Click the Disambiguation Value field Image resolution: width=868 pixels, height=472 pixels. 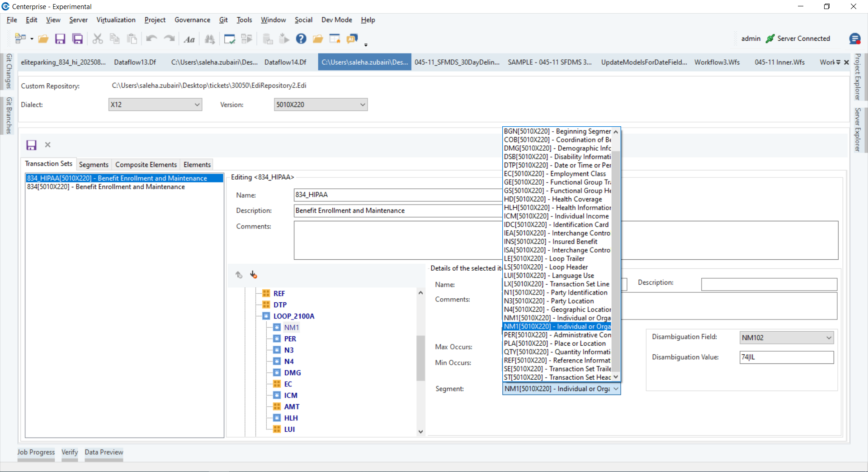[x=787, y=357]
